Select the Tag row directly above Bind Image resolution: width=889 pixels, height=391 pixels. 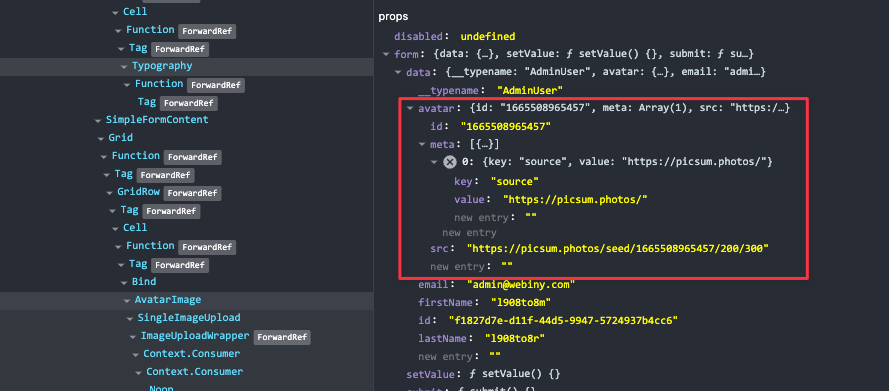click(138, 264)
